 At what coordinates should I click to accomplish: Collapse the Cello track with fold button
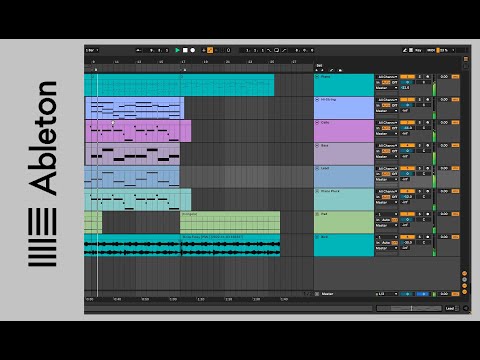click(x=317, y=123)
